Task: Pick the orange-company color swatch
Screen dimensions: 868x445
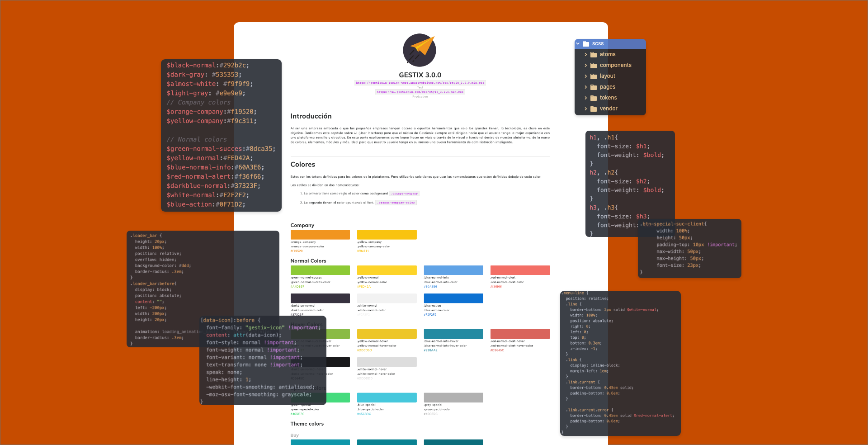Action: point(320,235)
